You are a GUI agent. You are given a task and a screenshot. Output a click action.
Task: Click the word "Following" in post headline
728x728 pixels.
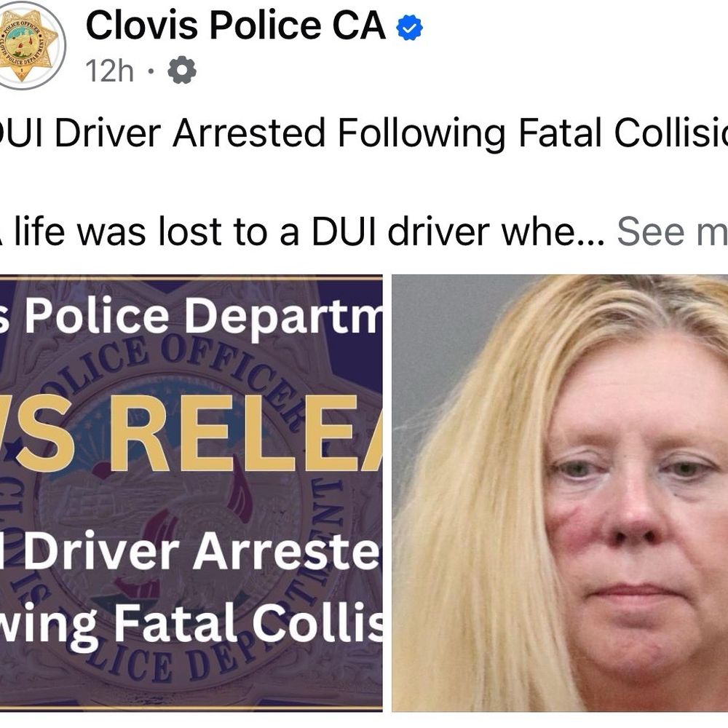pyautogui.click(x=419, y=133)
